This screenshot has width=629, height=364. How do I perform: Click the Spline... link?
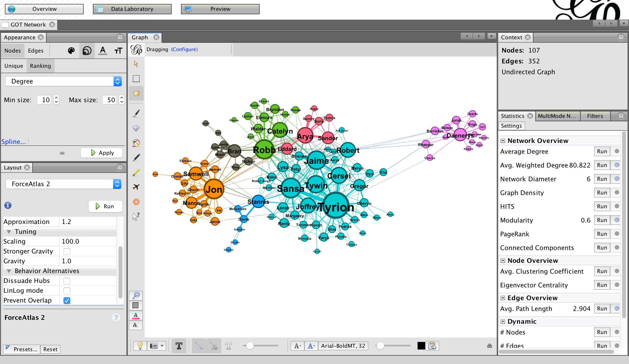coord(14,142)
